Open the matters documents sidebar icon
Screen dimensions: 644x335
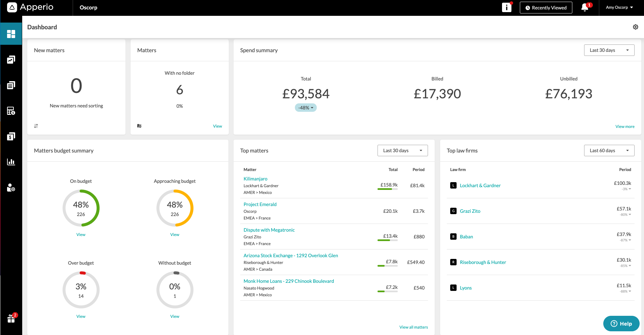pyautogui.click(x=11, y=85)
